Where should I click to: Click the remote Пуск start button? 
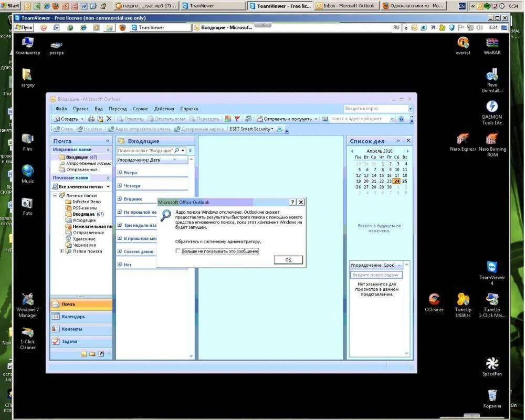tap(24, 27)
